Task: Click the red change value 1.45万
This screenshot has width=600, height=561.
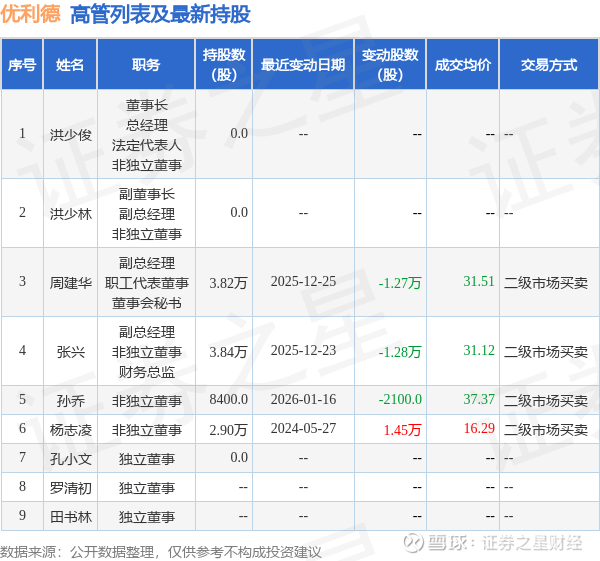Action: [402, 430]
